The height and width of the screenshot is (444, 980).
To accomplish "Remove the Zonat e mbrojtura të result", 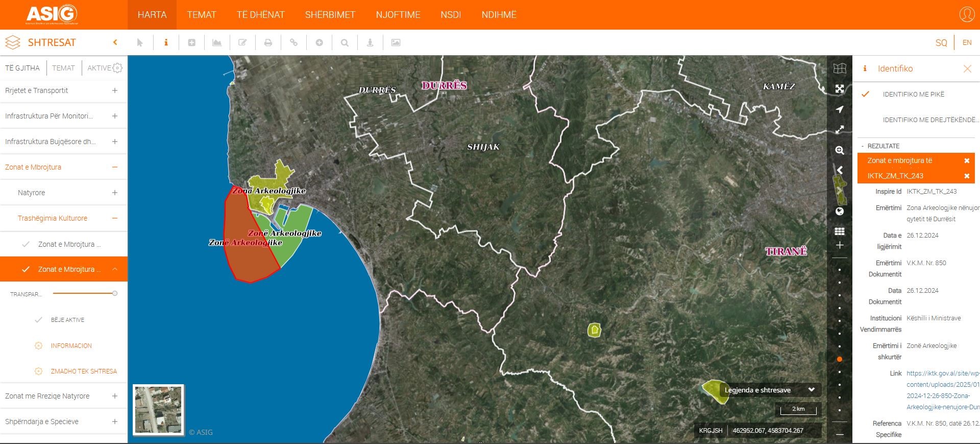I will coord(967,160).
